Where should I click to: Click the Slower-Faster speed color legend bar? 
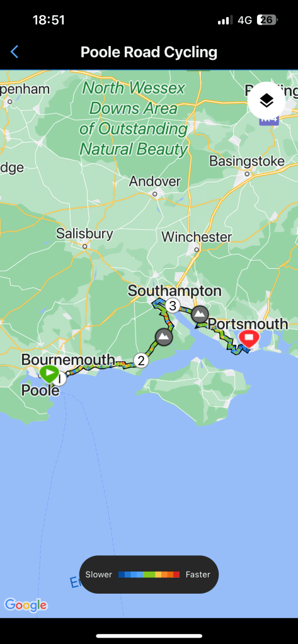point(149,575)
